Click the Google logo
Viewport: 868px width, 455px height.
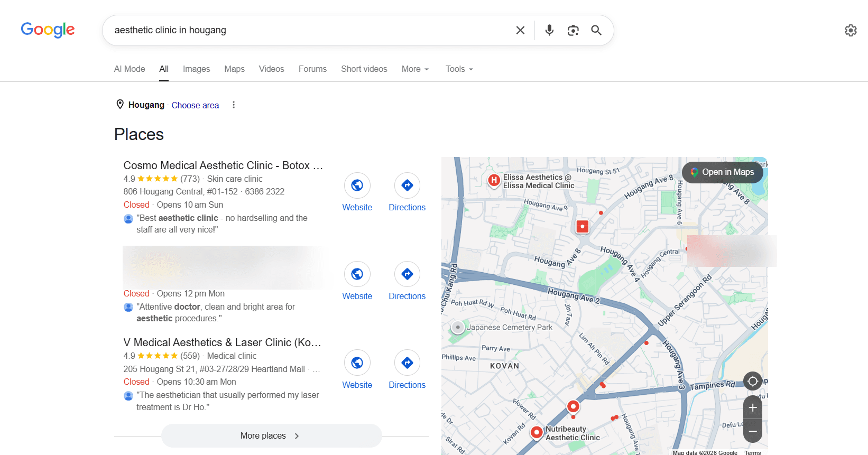(x=48, y=30)
